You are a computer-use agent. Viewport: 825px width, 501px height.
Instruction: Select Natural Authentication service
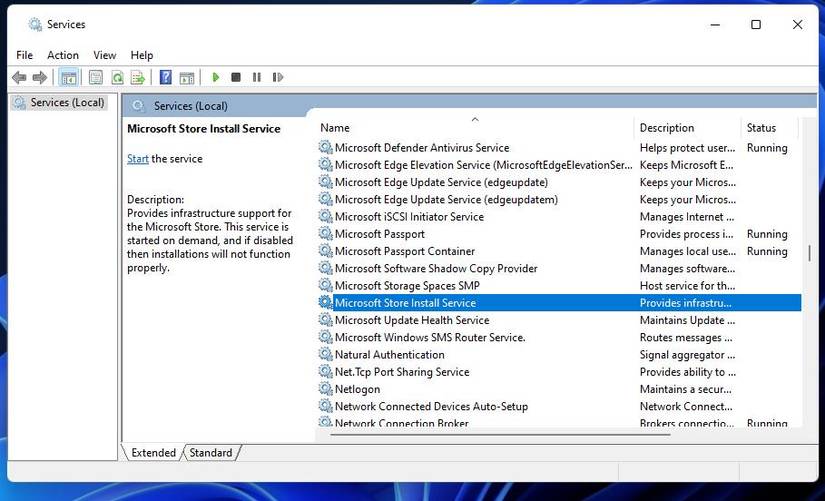coord(389,355)
